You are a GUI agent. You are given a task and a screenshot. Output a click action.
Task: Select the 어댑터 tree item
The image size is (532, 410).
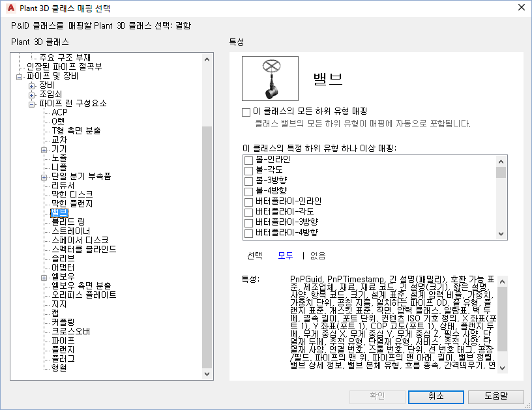pyautogui.click(x=63, y=267)
